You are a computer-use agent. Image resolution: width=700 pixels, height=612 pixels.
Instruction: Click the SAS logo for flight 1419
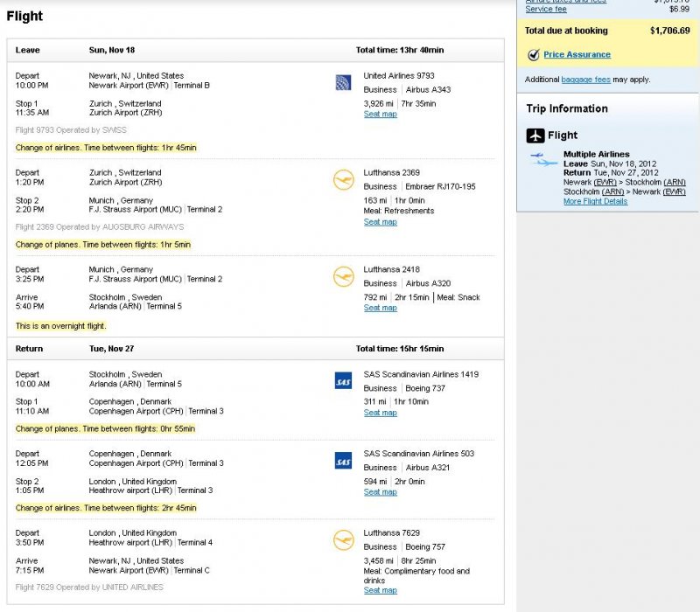[343, 381]
